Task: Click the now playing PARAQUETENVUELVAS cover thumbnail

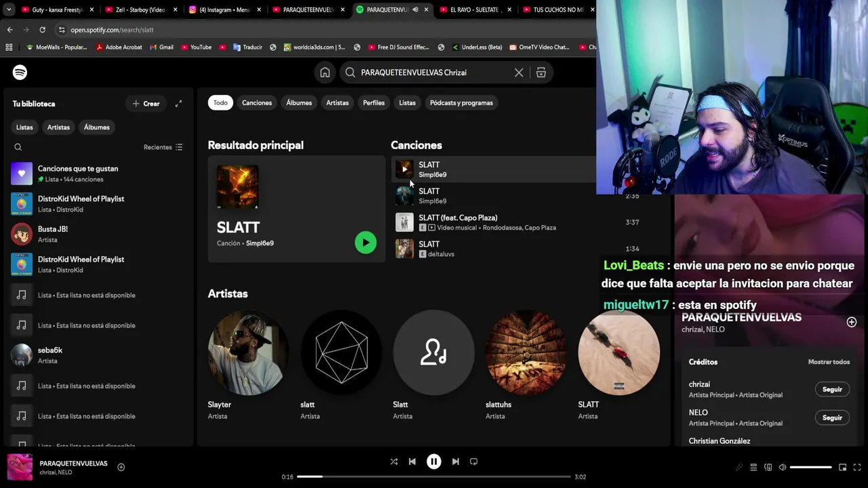Action: (20, 468)
